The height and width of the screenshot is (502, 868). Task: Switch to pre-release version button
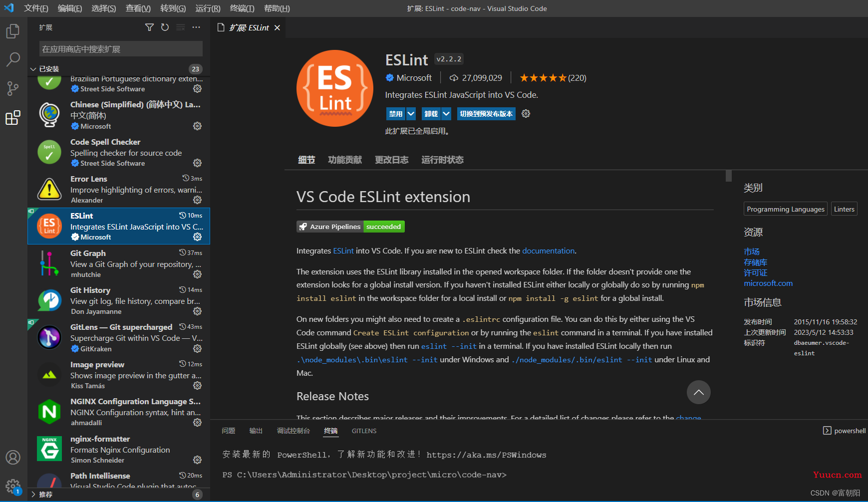[486, 114]
